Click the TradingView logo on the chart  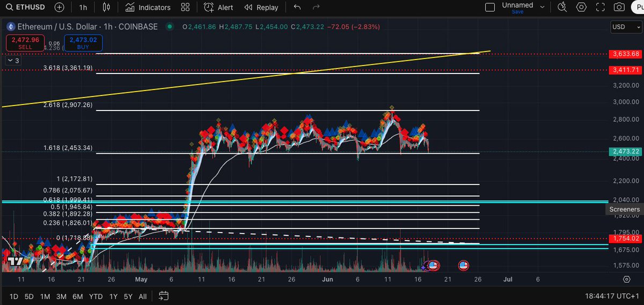coord(16,261)
